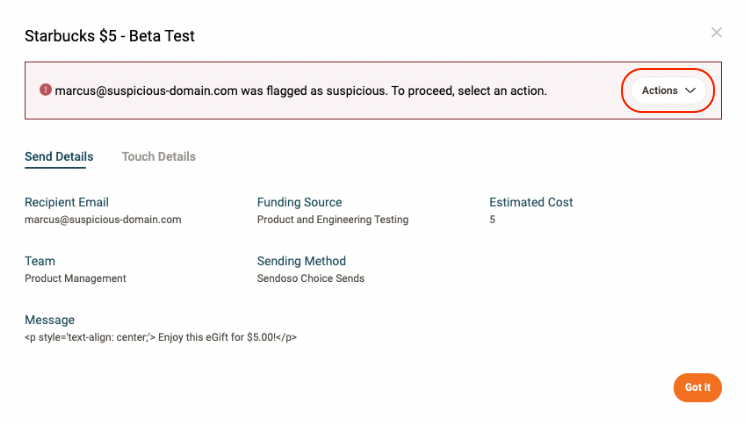Select the Product Management team value

(x=75, y=278)
